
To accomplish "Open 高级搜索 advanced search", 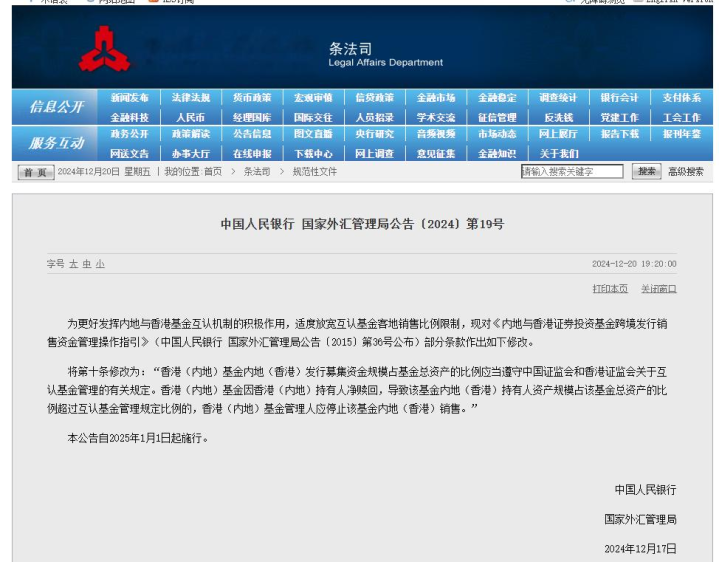I will (x=685, y=172).
